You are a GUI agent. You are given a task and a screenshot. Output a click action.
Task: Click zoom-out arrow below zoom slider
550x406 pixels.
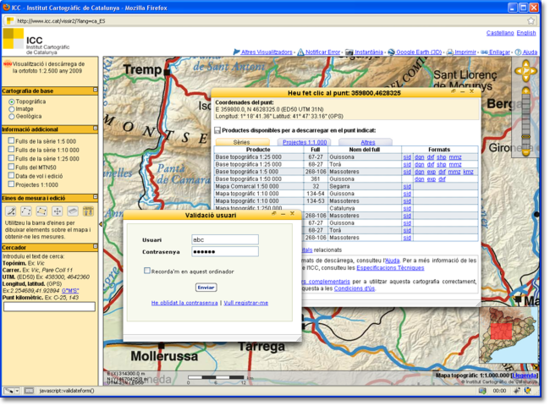(x=525, y=152)
